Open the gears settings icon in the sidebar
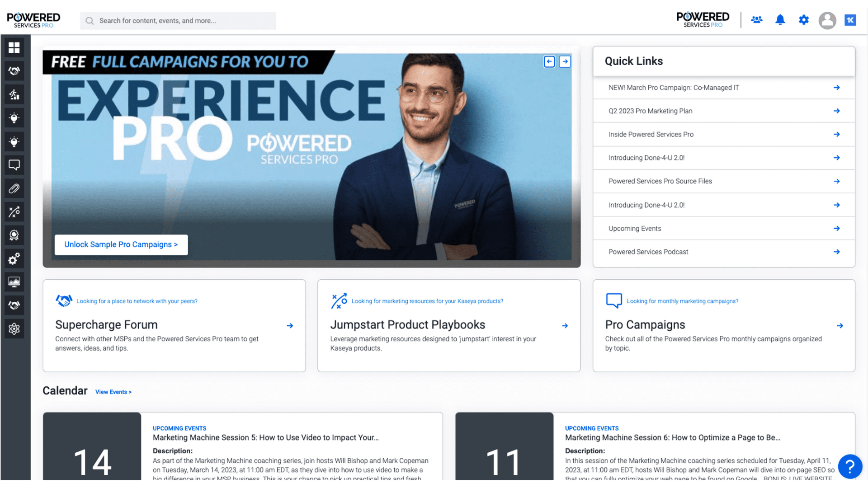This screenshot has height=488, width=868. coord(14,258)
